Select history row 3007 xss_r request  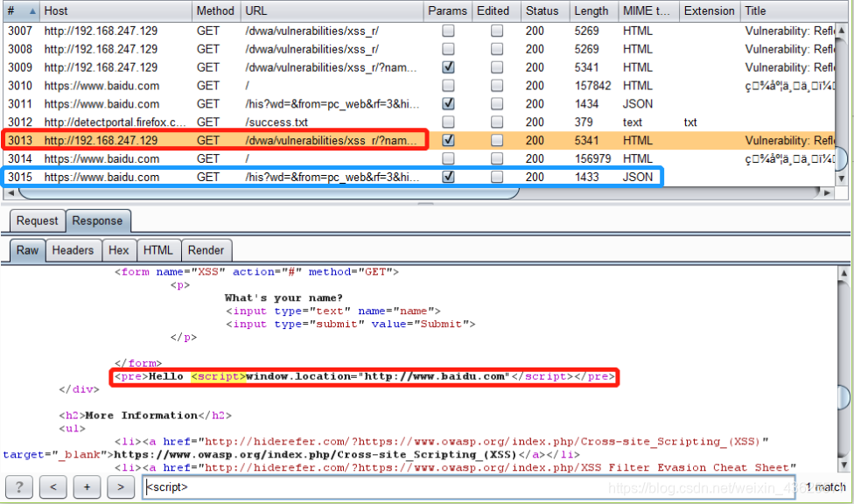pyautogui.click(x=419, y=31)
